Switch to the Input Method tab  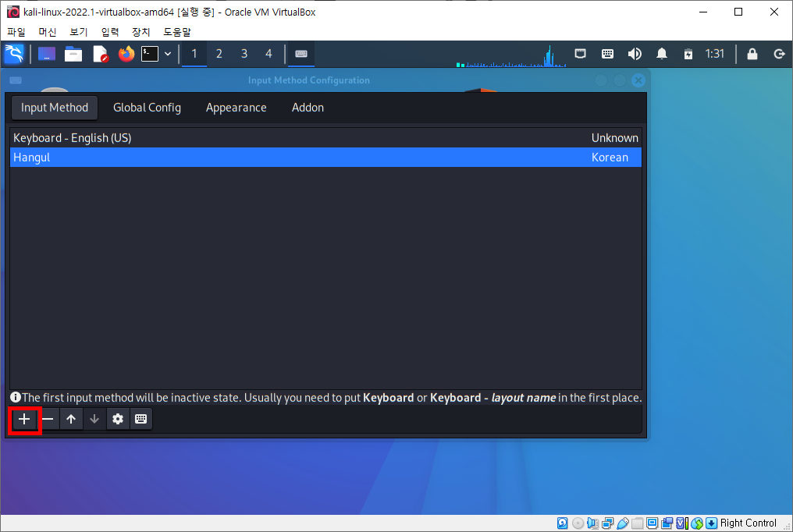point(55,108)
